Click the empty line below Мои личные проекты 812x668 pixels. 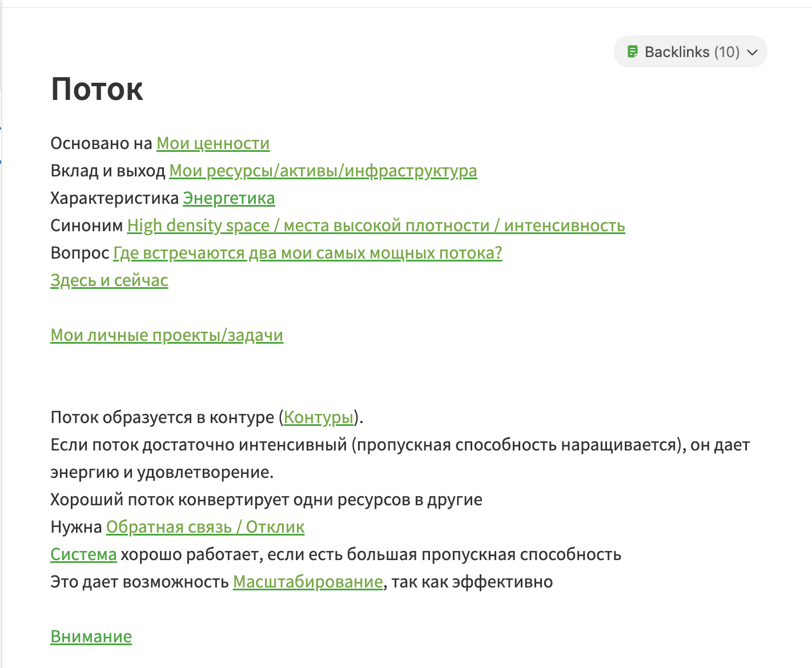point(400,363)
